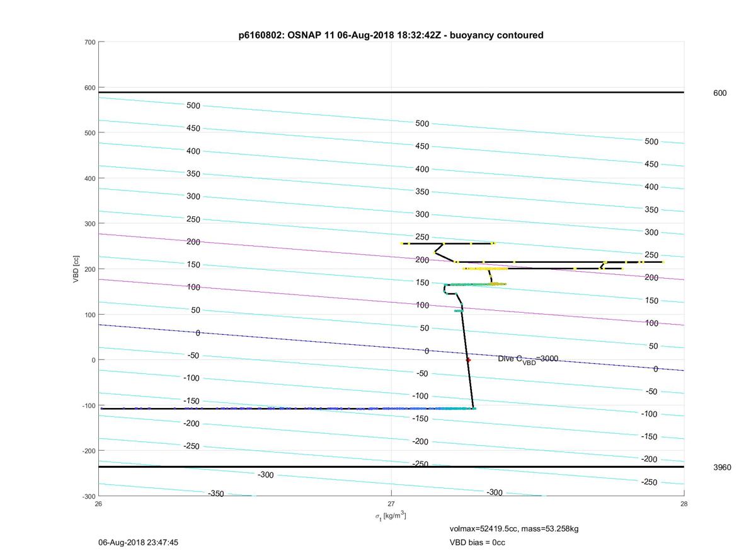This screenshot has height=558, width=756.
Task: Select the y-axis tick label '100'
Action: coord(90,315)
